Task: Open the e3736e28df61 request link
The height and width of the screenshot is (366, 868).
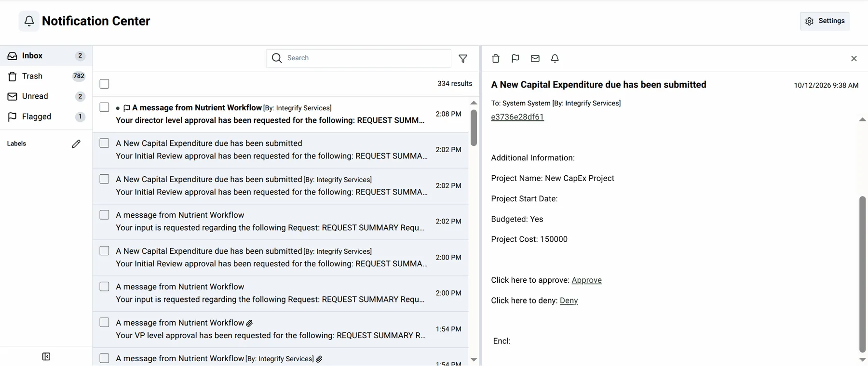Action: pyautogui.click(x=517, y=117)
